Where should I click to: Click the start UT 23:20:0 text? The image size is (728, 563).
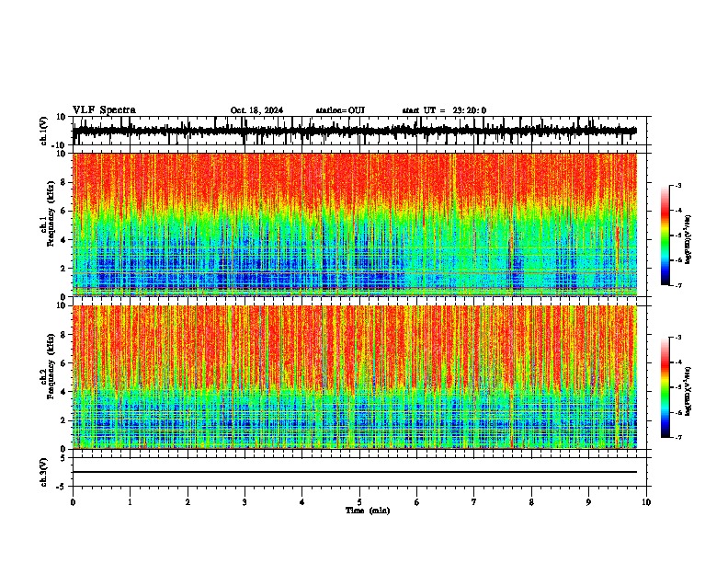444,110
